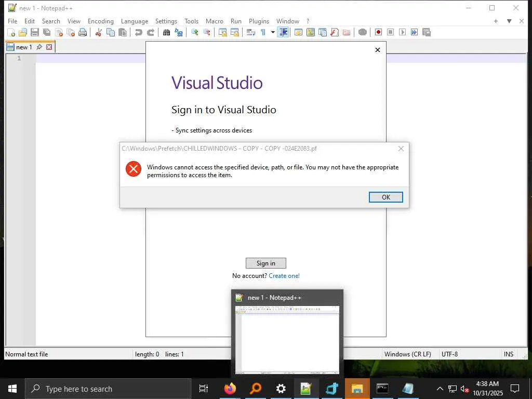532x399 pixels.
Task: Open File Explorer from the taskbar
Action: [x=357, y=389]
